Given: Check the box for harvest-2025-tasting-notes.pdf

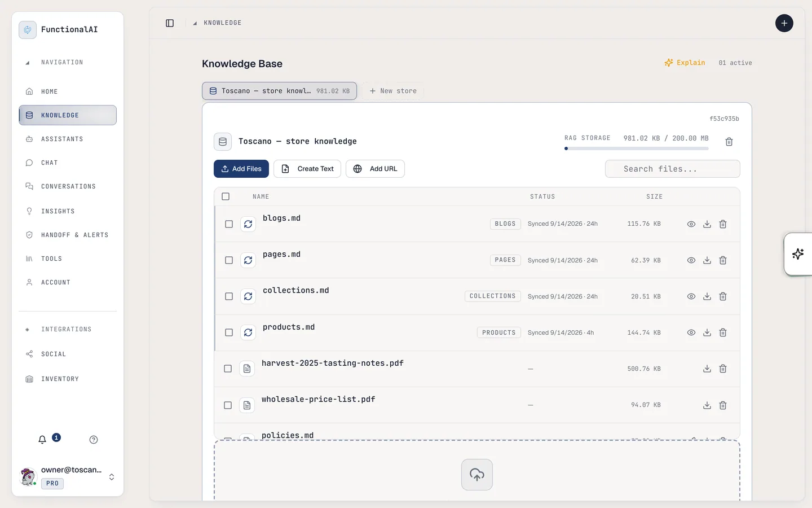Looking at the screenshot, I should tap(228, 369).
